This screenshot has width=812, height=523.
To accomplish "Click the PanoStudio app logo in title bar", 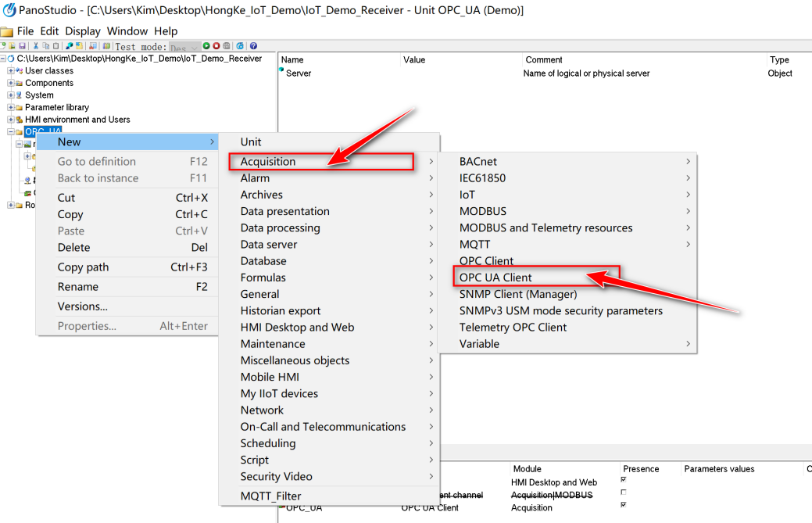I will click(x=9, y=10).
